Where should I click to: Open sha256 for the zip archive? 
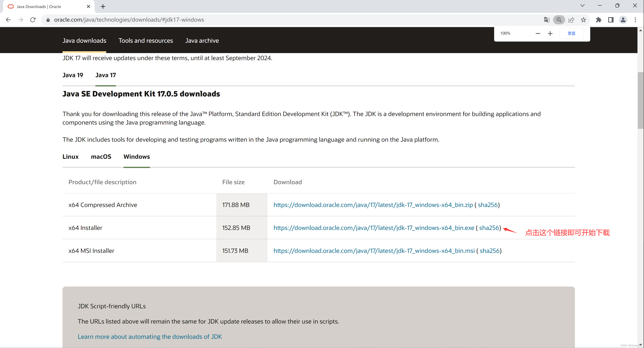(488, 205)
